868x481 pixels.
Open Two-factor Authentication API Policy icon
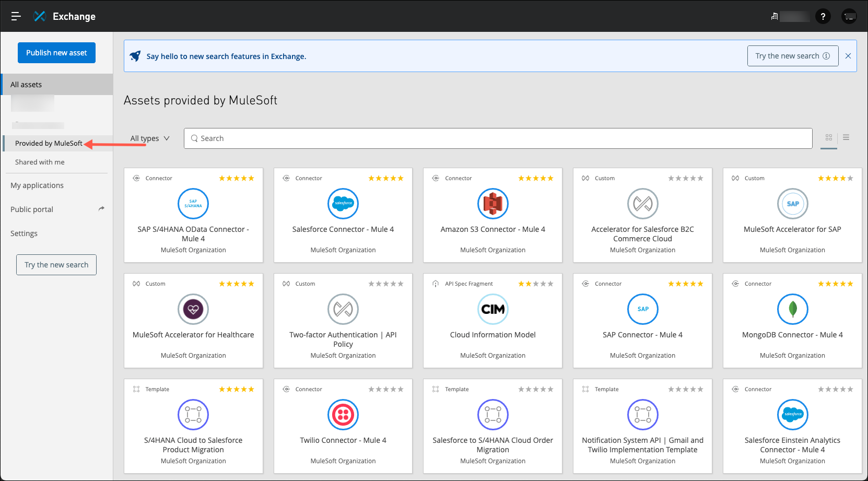[x=343, y=309]
